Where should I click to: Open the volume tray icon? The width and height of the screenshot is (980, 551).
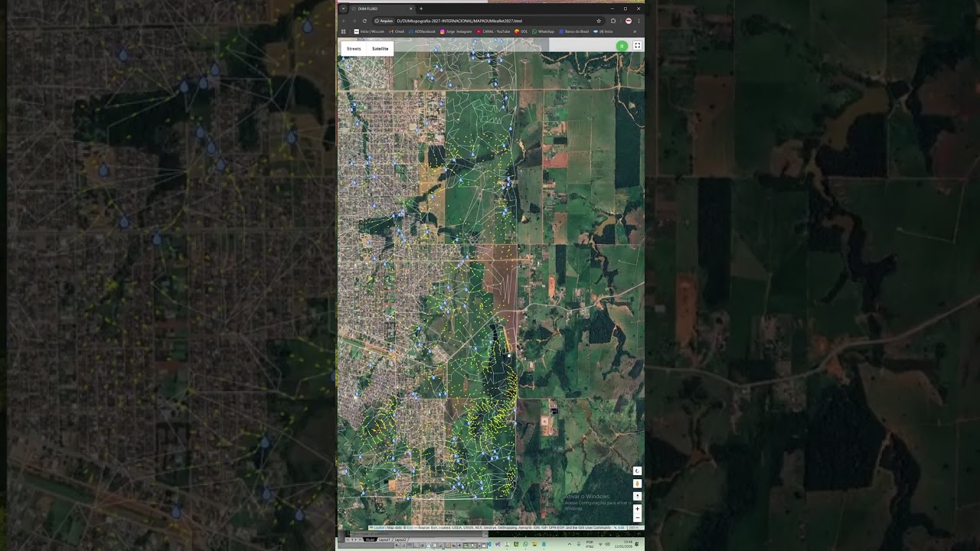tap(608, 544)
